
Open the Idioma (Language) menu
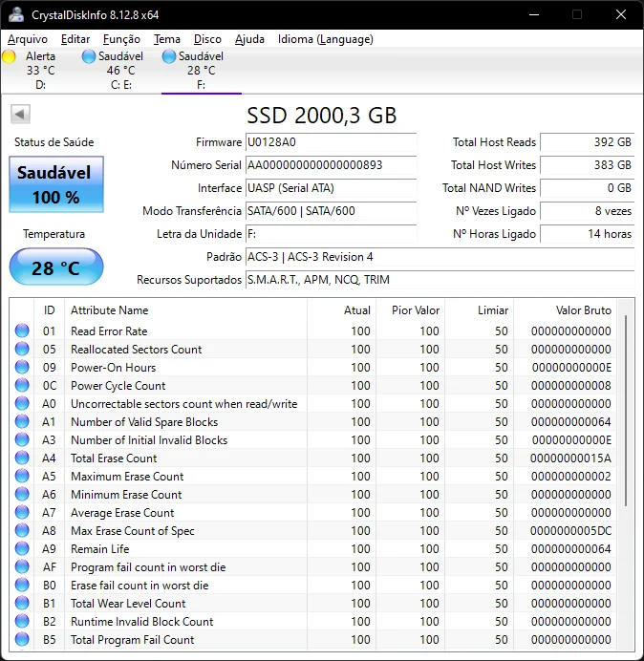325,39
